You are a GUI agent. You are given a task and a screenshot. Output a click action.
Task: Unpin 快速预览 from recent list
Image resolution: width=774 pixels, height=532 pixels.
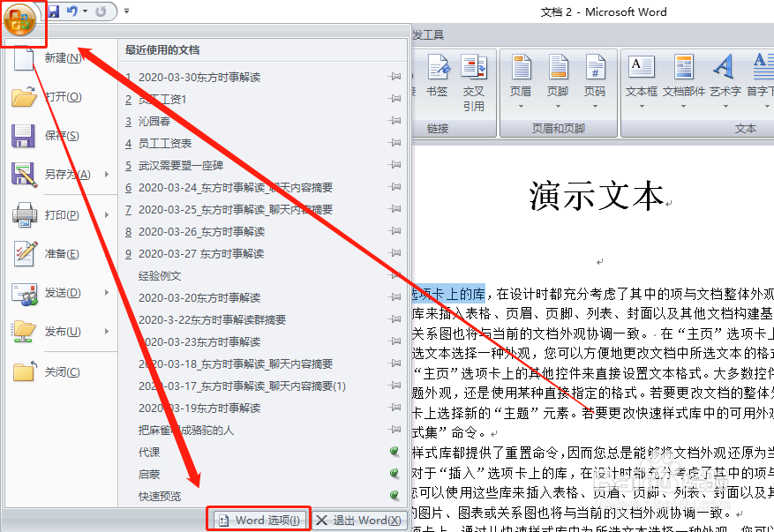[394, 494]
